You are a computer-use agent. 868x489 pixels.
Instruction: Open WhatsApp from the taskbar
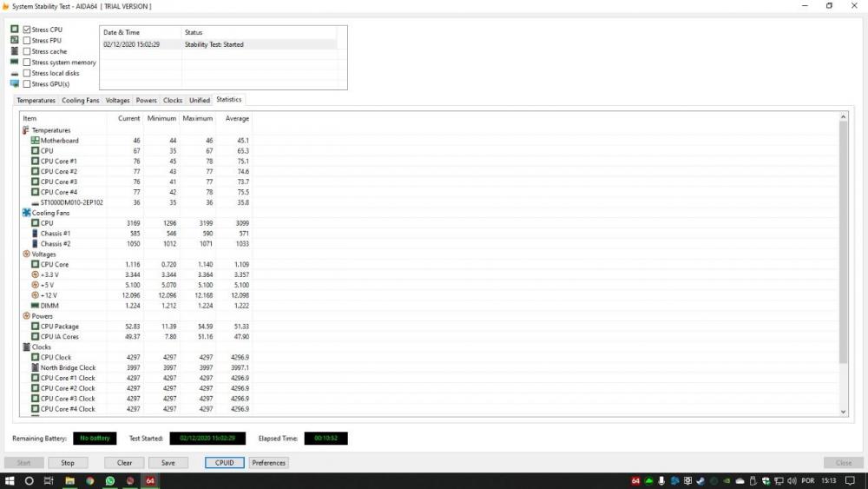click(110, 480)
